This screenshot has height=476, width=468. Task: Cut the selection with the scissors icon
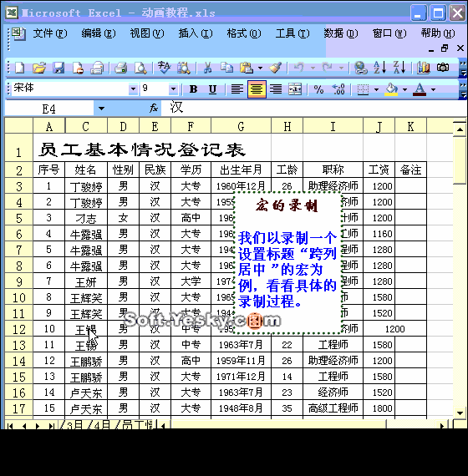(x=207, y=68)
